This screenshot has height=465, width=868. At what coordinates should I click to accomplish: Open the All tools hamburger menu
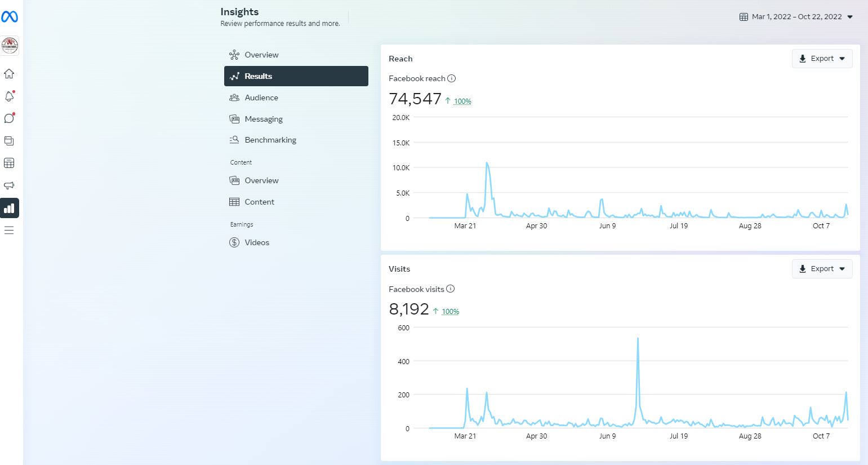pyautogui.click(x=9, y=231)
